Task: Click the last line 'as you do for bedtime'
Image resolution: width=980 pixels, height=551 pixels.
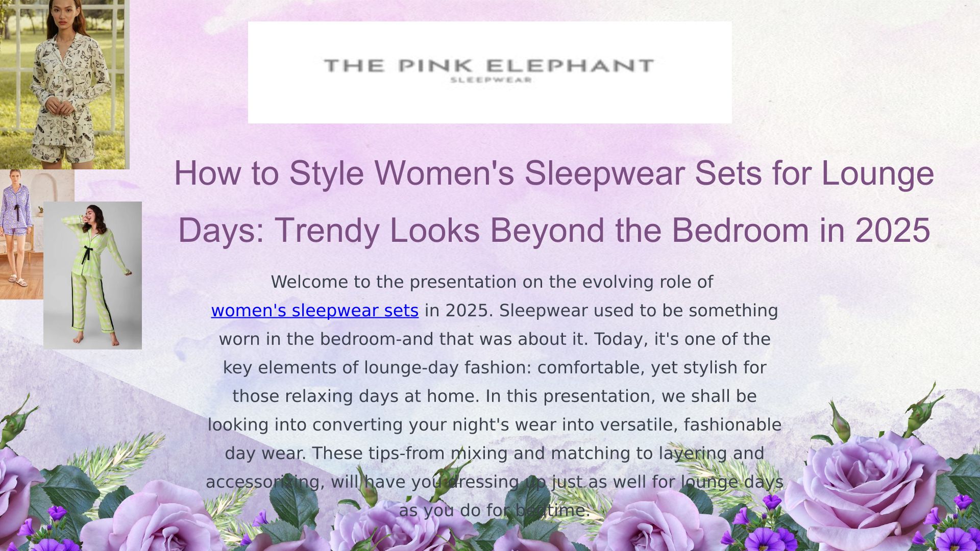Action: 494,511
